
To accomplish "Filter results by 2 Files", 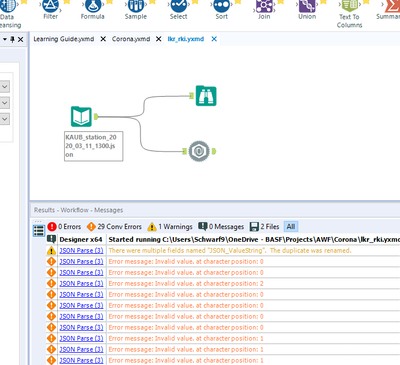I will [x=264, y=227].
